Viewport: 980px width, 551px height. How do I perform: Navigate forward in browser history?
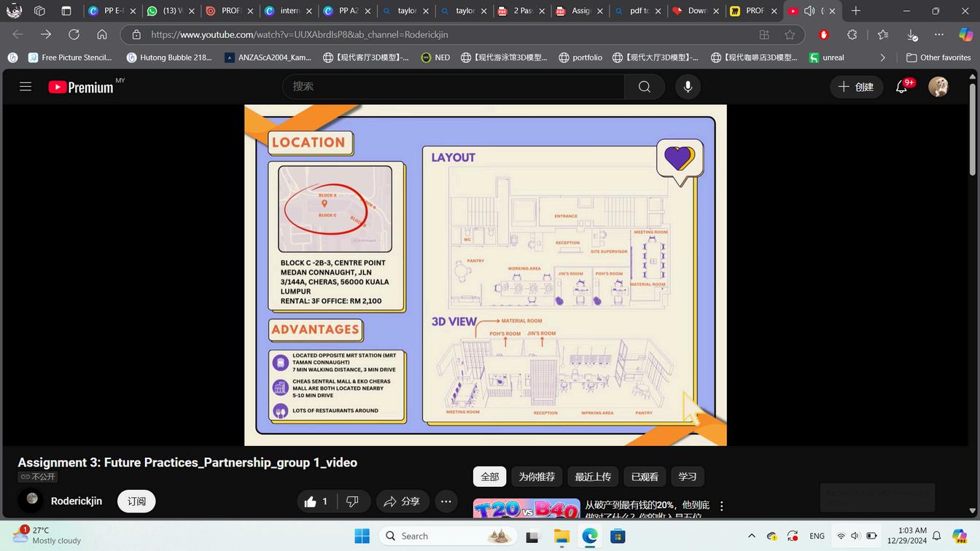[46, 34]
